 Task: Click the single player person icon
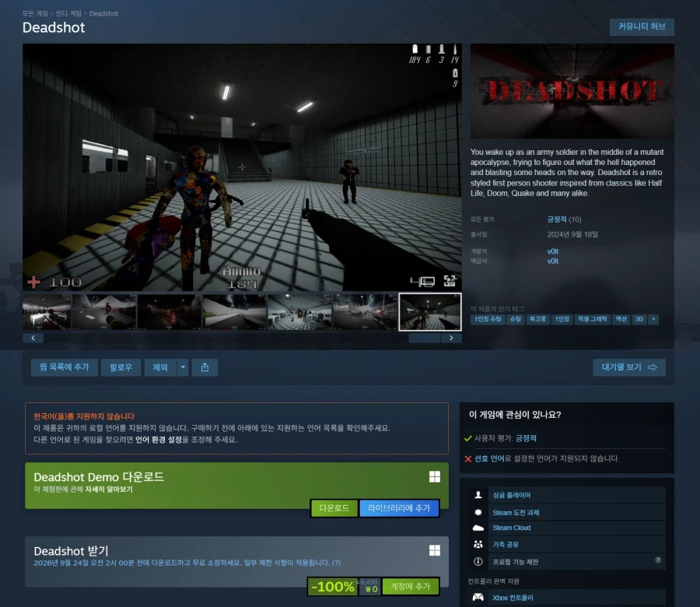478,495
